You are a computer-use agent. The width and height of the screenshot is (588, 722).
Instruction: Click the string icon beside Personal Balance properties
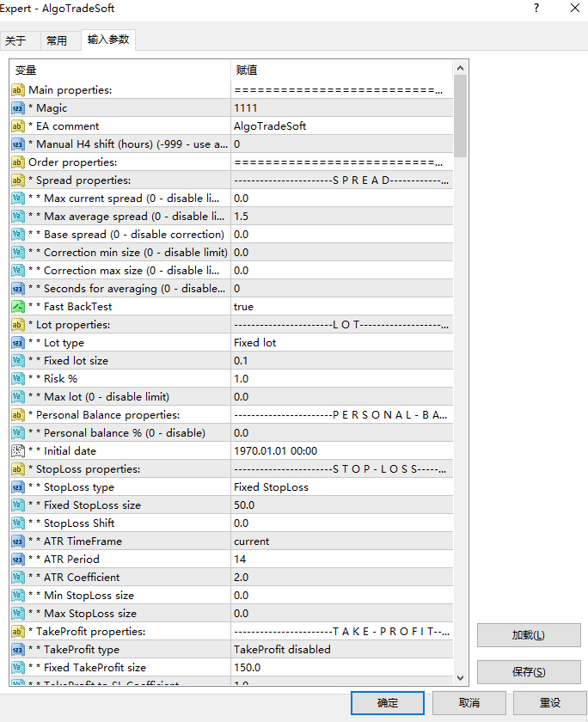point(17,415)
